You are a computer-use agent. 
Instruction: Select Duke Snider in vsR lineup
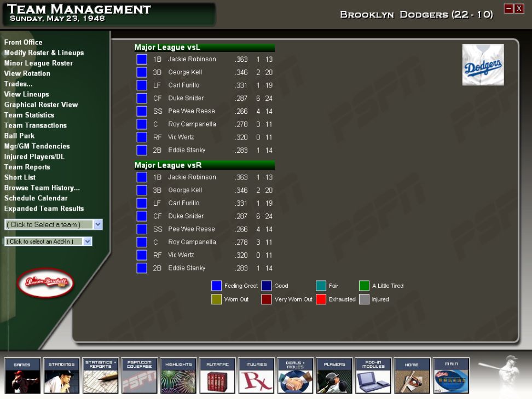tap(186, 216)
